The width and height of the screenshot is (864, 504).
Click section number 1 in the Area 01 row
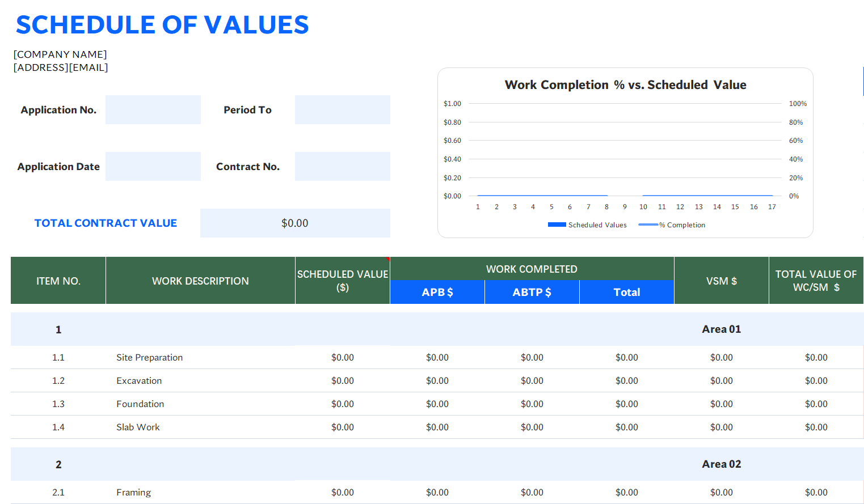click(x=58, y=329)
